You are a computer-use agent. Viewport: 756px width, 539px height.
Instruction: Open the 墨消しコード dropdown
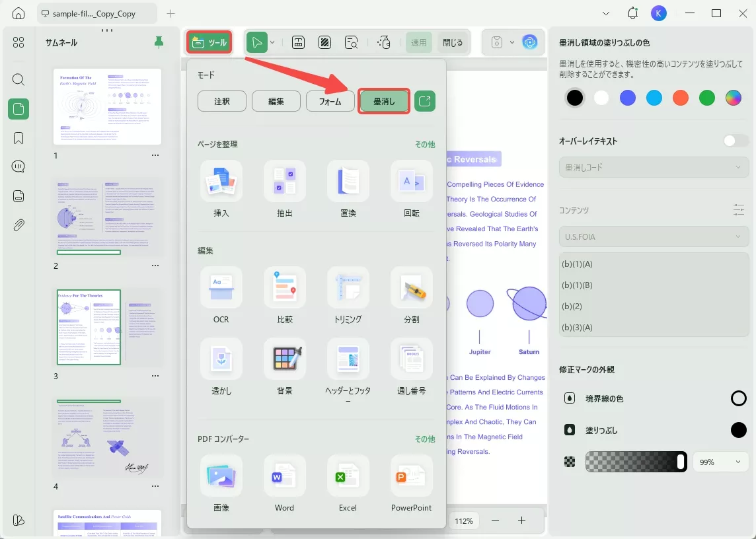pyautogui.click(x=654, y=167)
